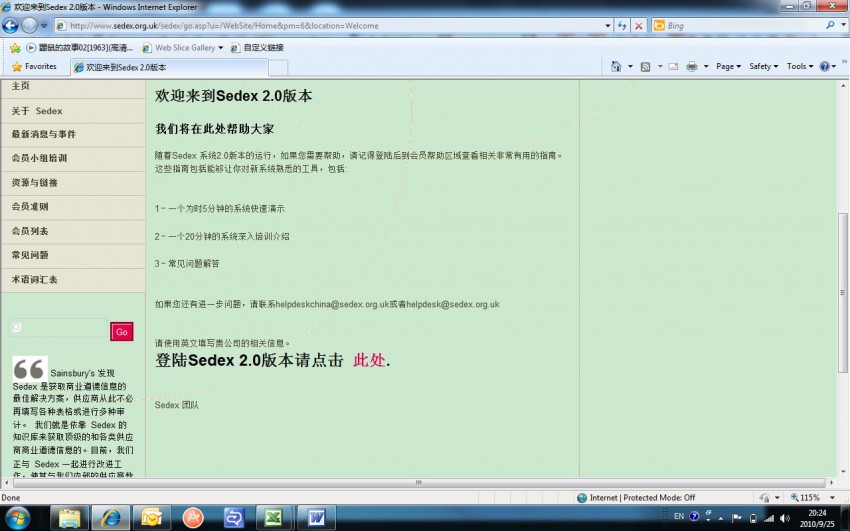
Task: Click the red Go search button
Action: tap(121, 332)
